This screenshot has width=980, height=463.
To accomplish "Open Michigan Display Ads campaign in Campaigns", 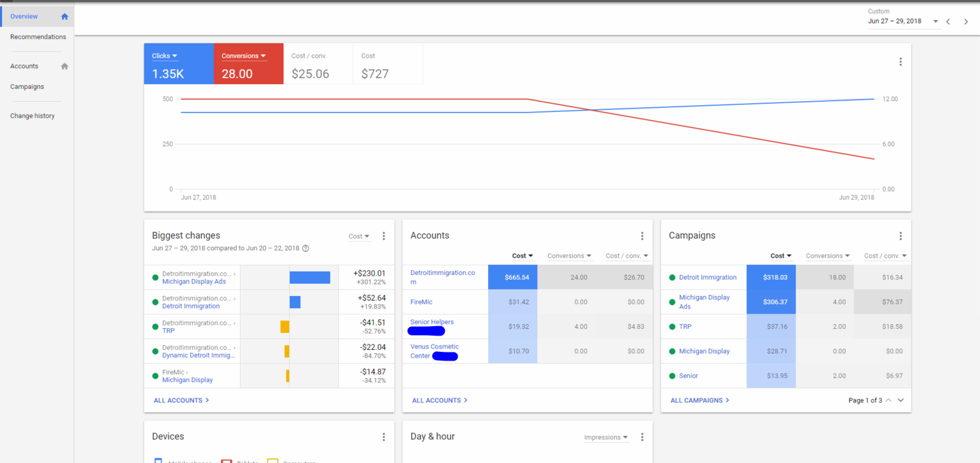I will (704, 302).
